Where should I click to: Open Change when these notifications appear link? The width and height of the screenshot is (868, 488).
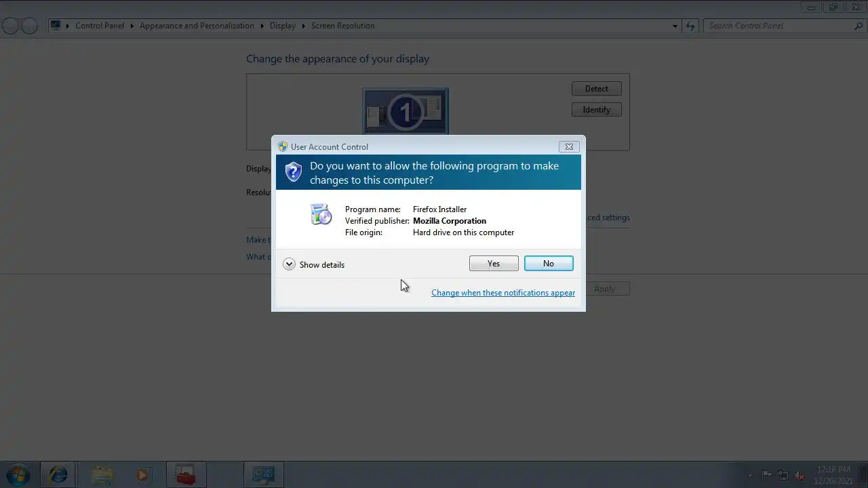(x=503, y=293)
